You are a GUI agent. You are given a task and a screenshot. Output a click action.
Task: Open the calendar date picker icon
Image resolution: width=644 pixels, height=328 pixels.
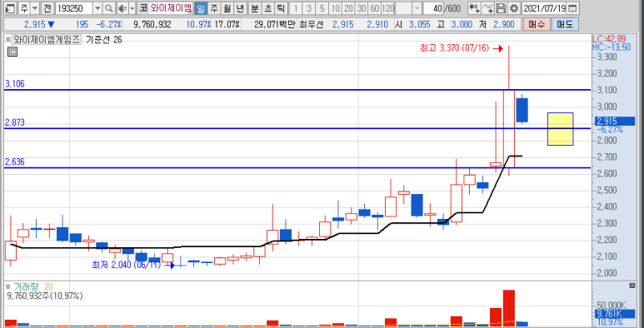point(572,7)
